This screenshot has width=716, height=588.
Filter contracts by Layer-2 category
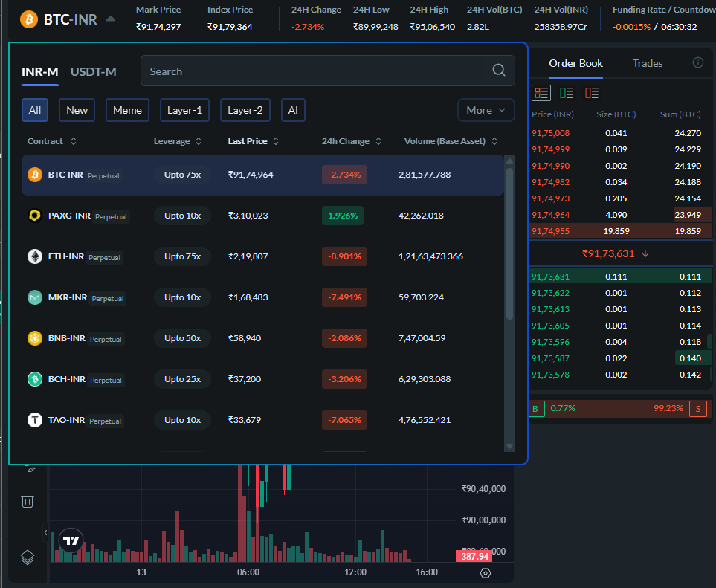point(245,110)
